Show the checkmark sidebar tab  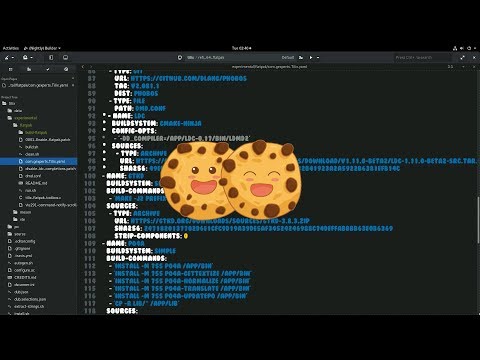pos(48,69)
